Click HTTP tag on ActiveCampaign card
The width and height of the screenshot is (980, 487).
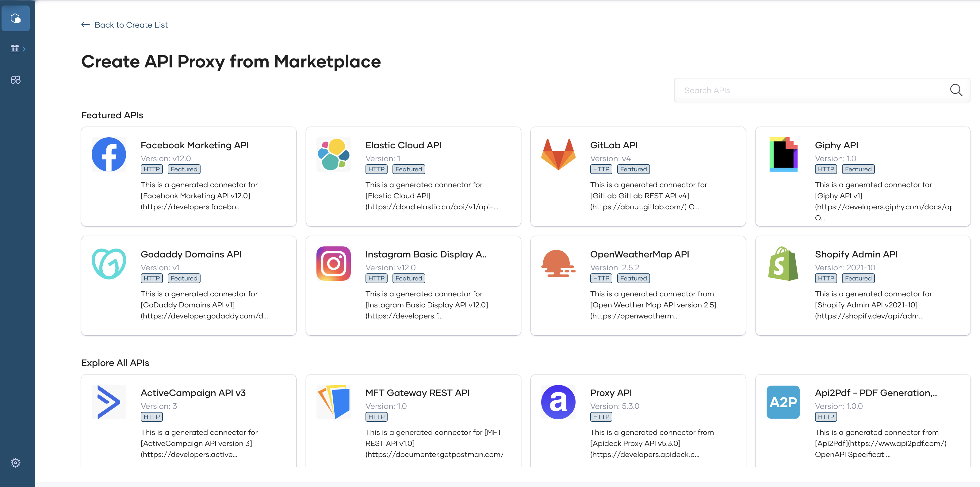pyautogui.click(x=152, y=417)
